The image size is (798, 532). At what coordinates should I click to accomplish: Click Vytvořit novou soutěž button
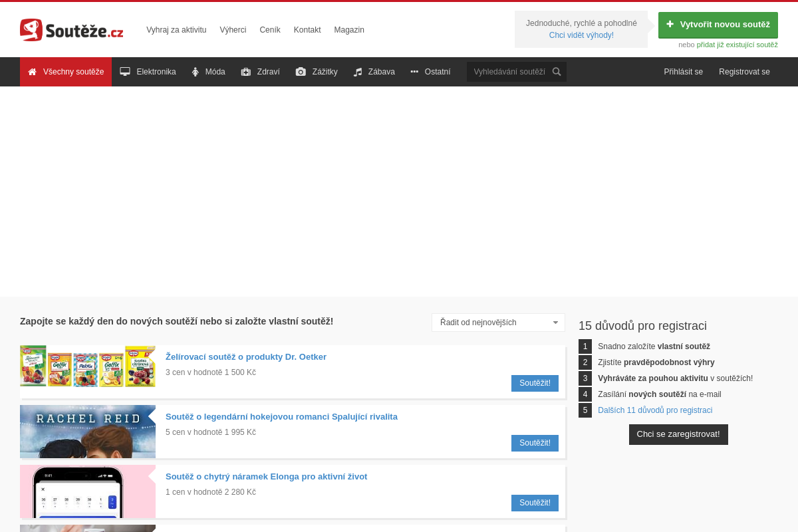pos(718,25)
